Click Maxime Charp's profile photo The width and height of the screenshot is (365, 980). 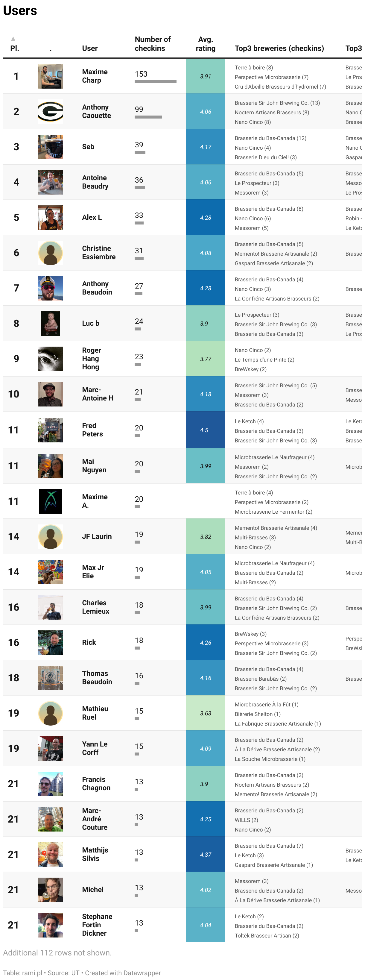[51, 76]
